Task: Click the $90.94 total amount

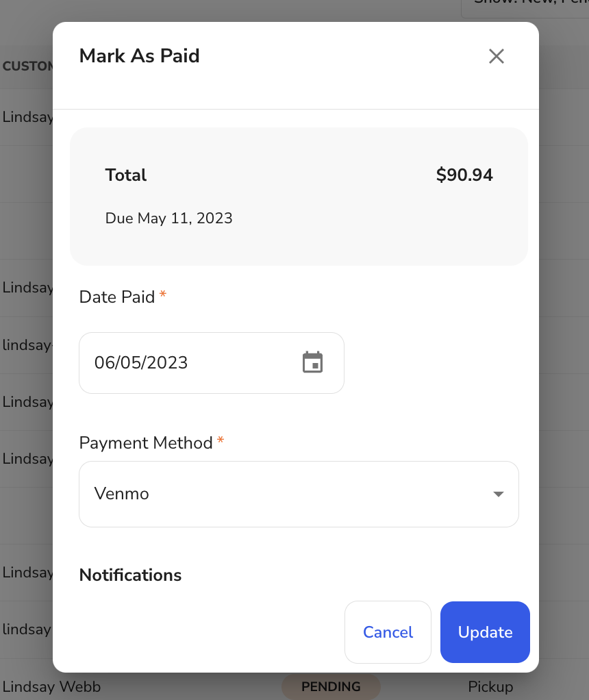Action: (464, 175)
